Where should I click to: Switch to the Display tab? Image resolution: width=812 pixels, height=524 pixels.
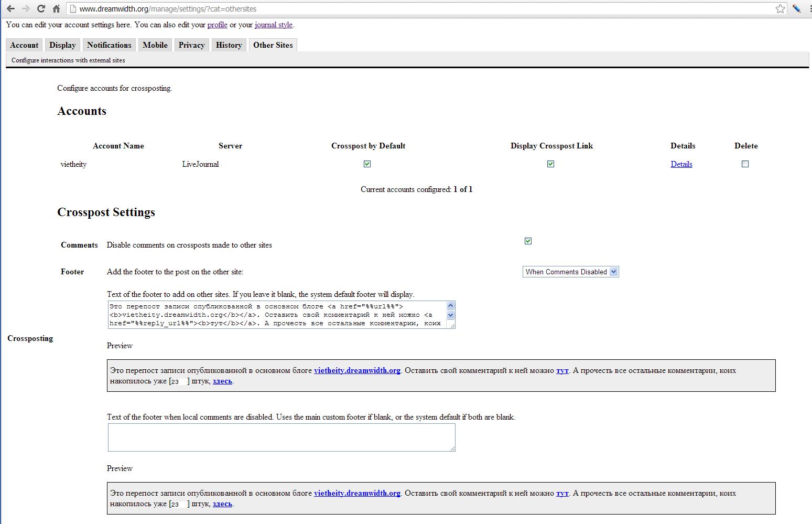pos(63,45)
